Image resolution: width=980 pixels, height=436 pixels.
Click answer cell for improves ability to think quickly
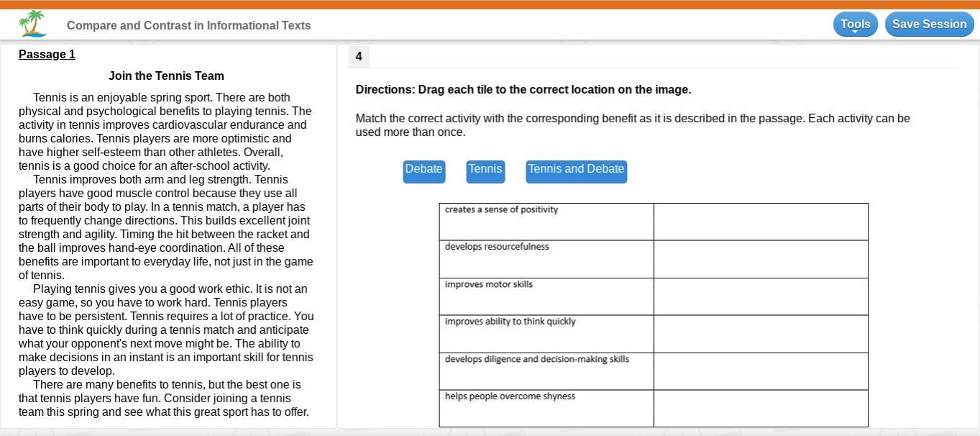(761, 334)
